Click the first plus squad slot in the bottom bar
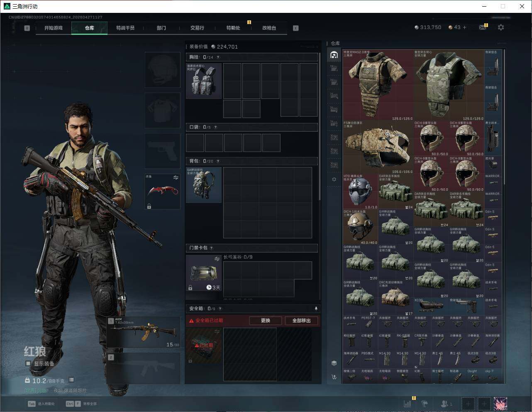The image size is (532, 412). 468,403
